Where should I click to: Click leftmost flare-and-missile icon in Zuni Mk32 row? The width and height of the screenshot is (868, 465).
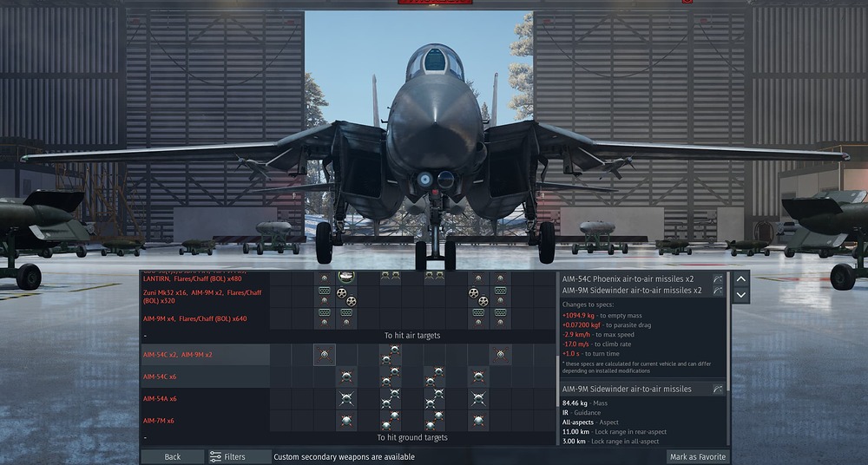coord(325,297)
